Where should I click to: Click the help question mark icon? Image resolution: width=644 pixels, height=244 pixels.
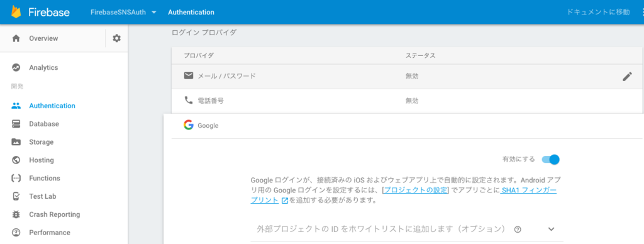518,230
